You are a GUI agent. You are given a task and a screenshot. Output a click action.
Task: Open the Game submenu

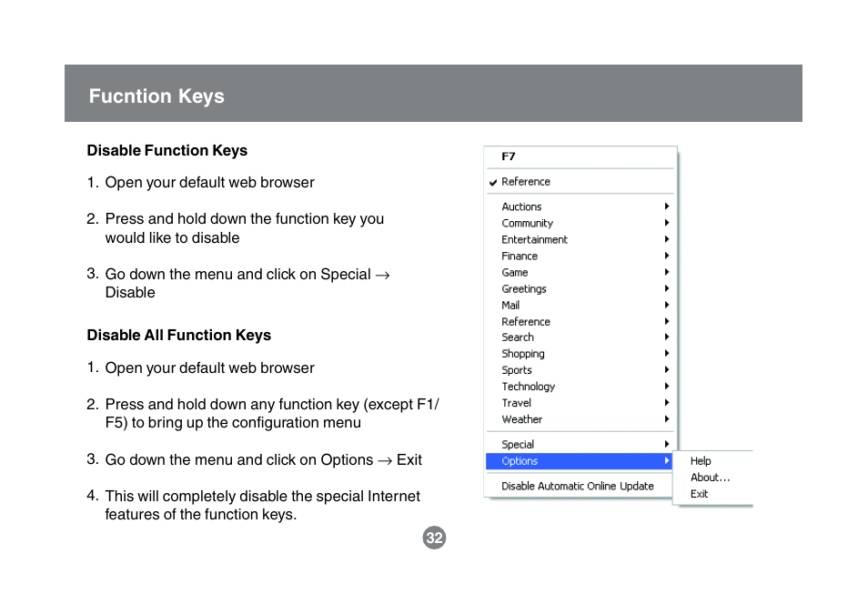click(580, 272)
